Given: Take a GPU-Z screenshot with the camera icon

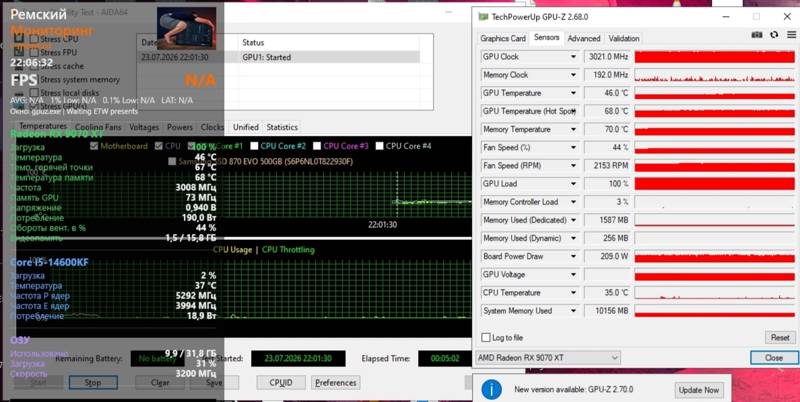Looking at the screenshot, I should click(x=757, y=35).
